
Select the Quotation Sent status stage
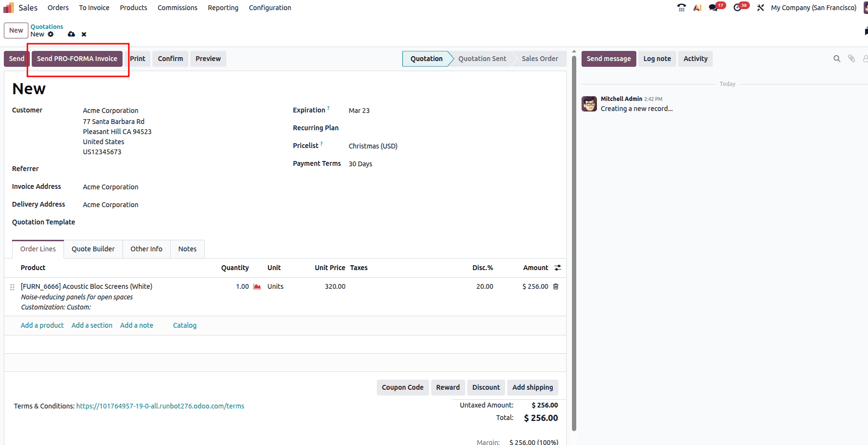pyautogui.click(x=482, y=59)
